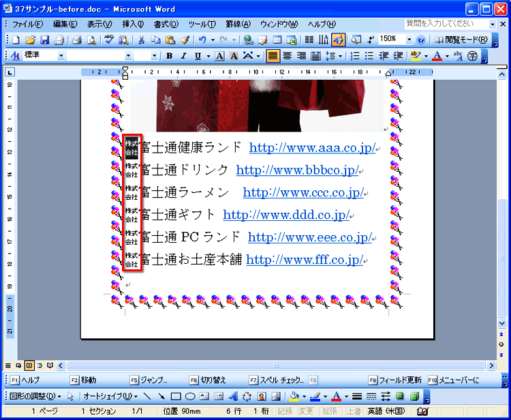Choose shadow style on the drawing toolbar
The image size is (511, 420).
(399, 397)
